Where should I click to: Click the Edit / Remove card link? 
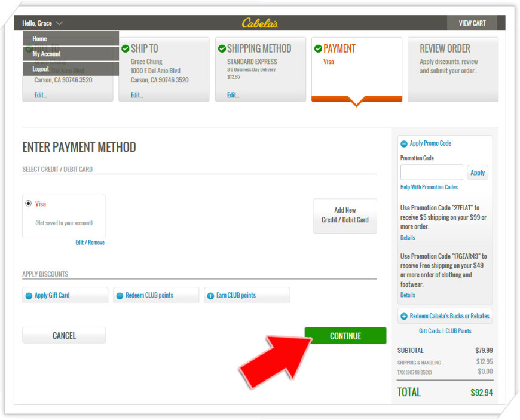(90, 243)
